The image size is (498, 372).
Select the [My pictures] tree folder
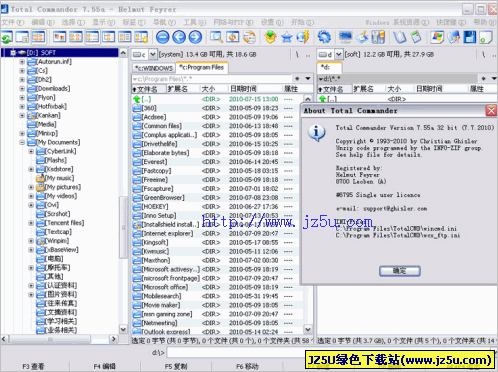[58, 187]
